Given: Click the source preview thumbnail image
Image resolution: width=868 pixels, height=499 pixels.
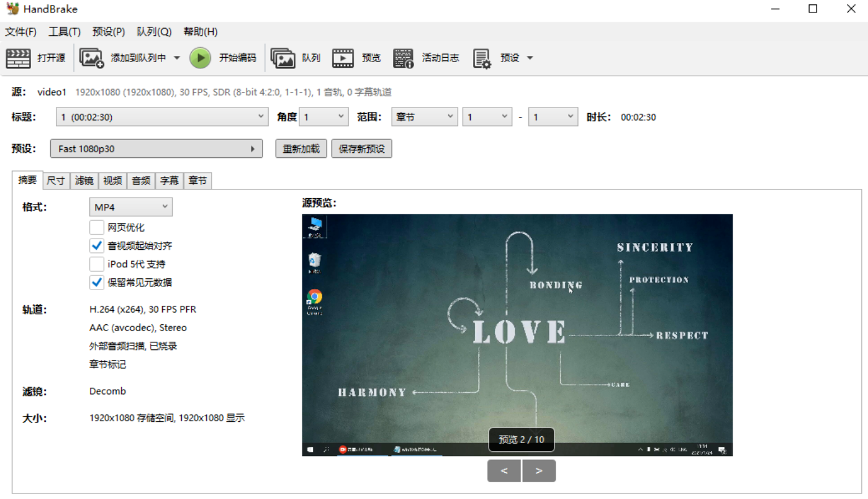Looking at the screenshot, I should [517, 329].
